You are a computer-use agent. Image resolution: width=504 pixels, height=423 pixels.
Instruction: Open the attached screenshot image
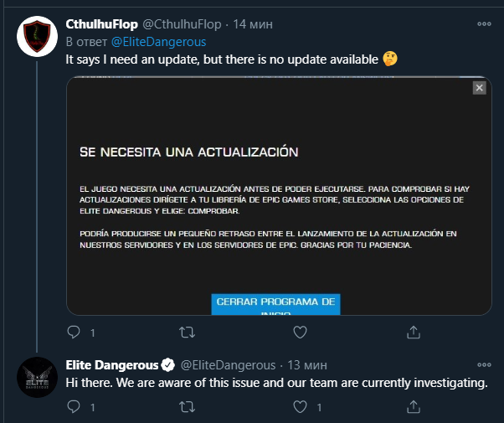click(279, 195)
